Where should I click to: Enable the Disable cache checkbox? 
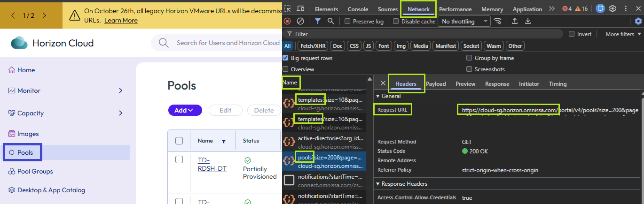pos(396,21)
